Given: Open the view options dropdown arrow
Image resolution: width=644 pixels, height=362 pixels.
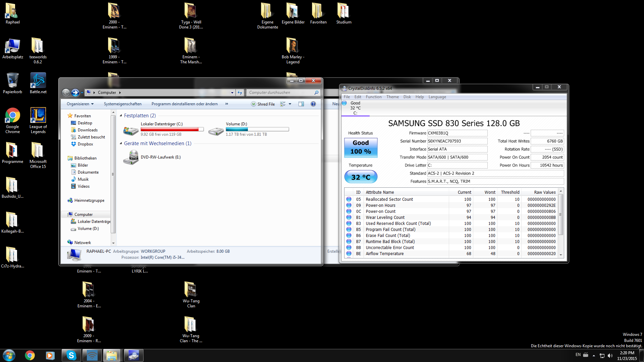Looking at the screenshot, I should (290, 104).
